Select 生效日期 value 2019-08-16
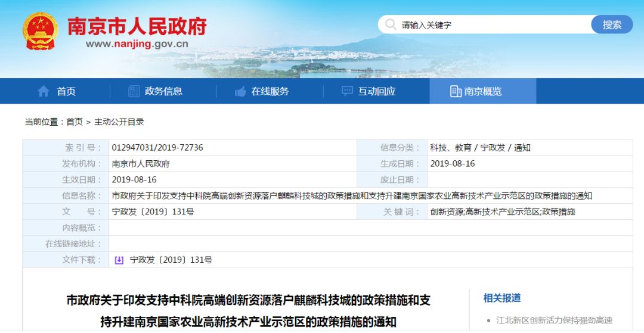 pos(134,180)
